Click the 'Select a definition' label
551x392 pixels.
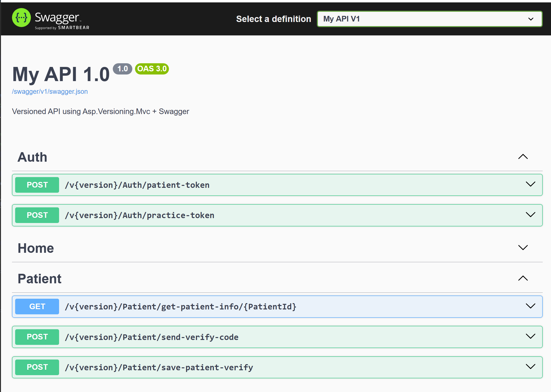click(274, 19)
